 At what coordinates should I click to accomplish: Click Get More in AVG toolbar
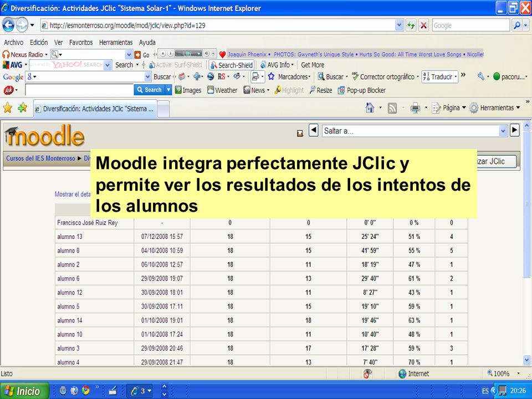click(x=313, y=65)
